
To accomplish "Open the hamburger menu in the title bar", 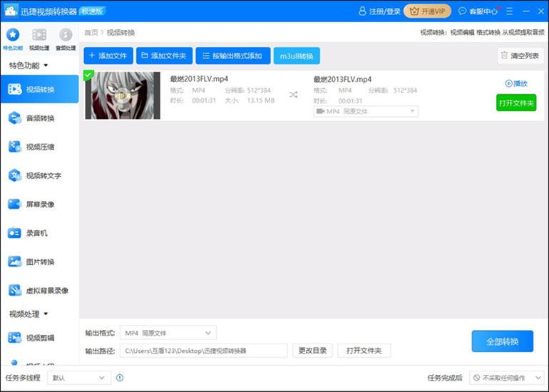I will click(510, 11).
